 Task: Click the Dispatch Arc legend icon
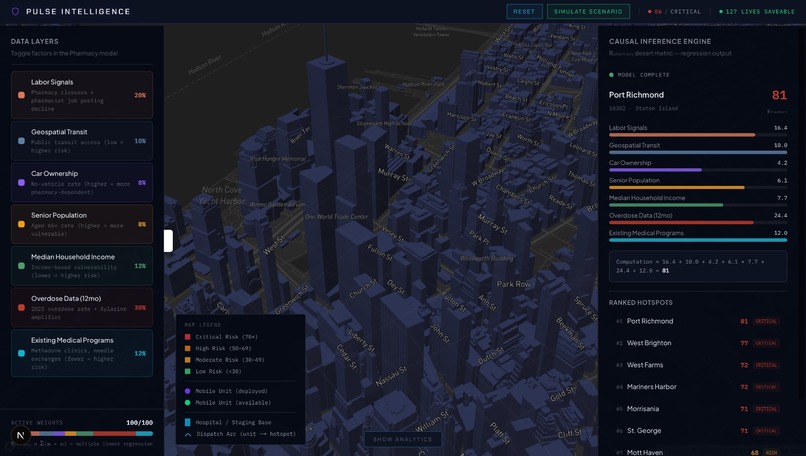tap(188, 434)
